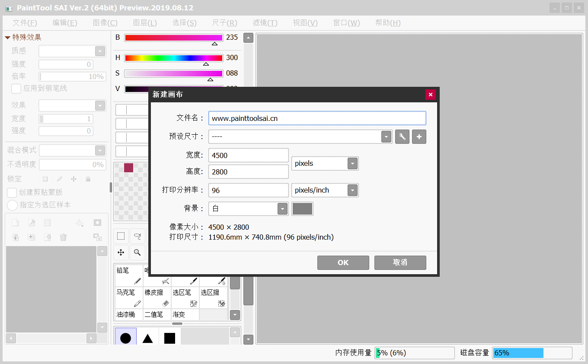Screen dimensions: 588x364
Task: Choose the 渐变 gradient tool
Action: [185, 314]
